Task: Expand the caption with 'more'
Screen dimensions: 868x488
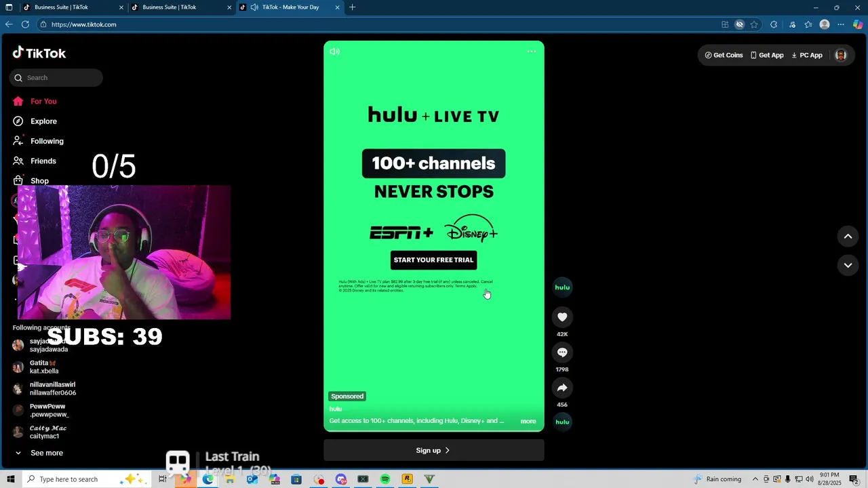Action: coord(528,422)
